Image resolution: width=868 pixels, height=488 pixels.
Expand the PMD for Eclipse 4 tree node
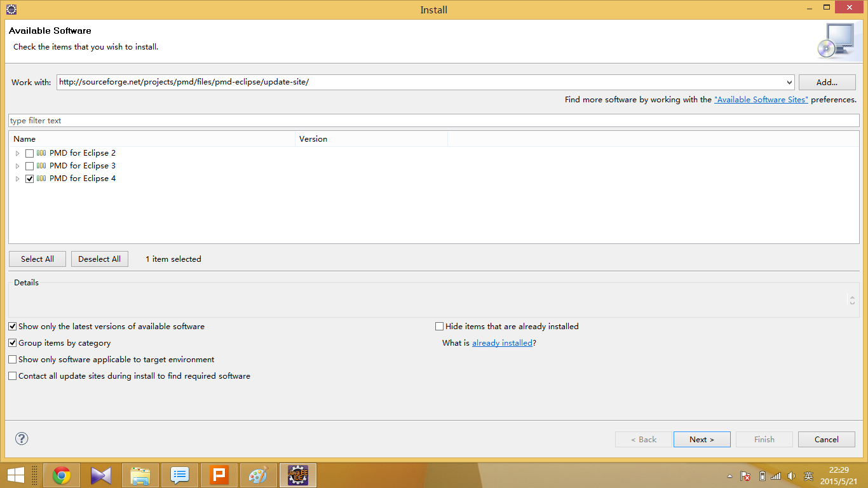tap(18, 179)
